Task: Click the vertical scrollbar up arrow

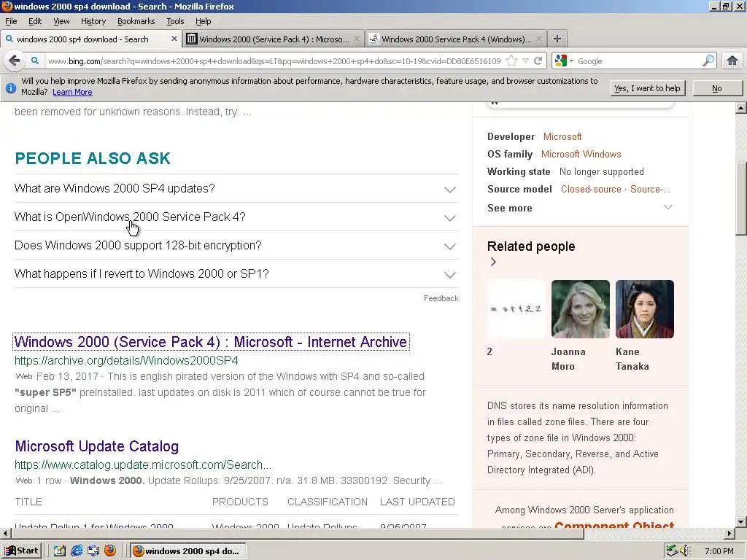Action: (741, 108)
